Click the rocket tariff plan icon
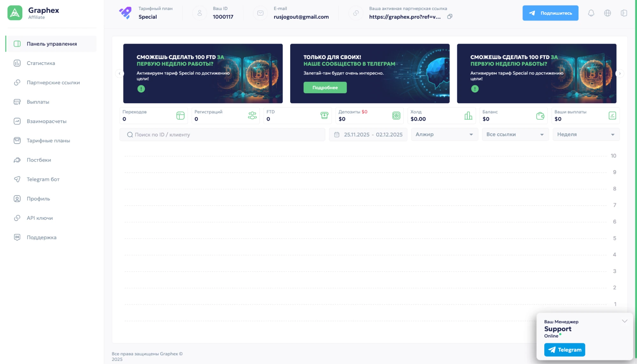 click(x=125, y=13)
